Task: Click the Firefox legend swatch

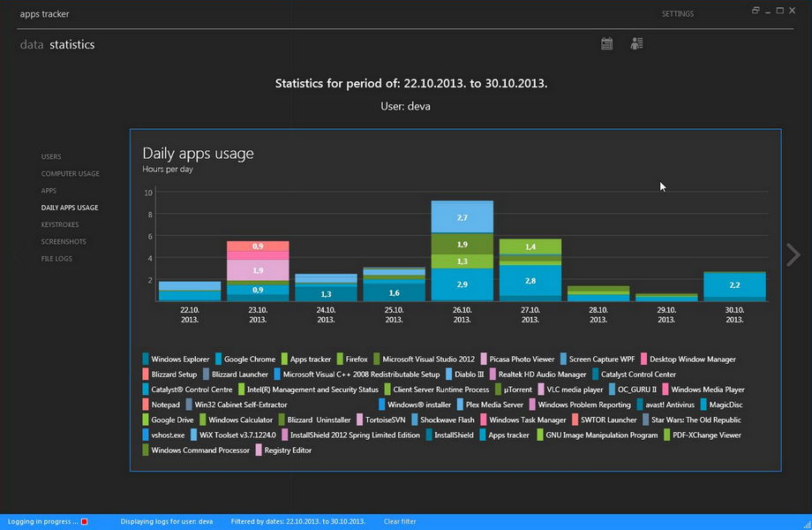Action: coord(340,359)
